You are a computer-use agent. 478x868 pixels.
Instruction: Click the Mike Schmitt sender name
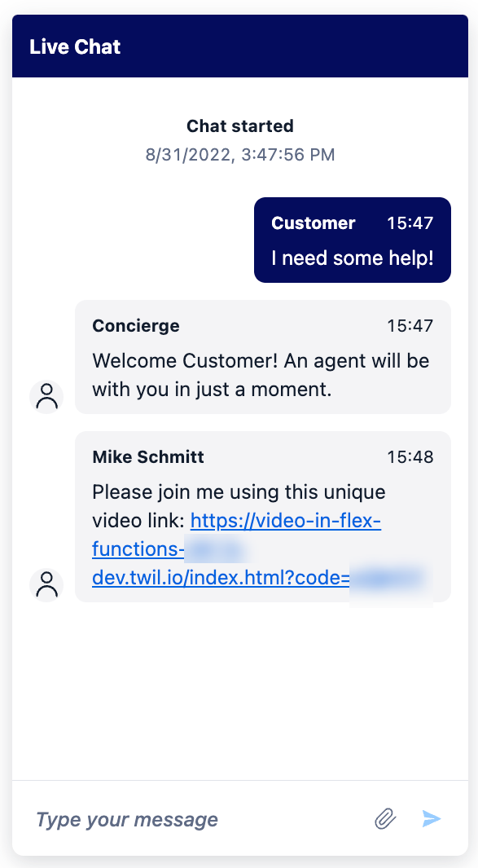(x=148, y=457)
